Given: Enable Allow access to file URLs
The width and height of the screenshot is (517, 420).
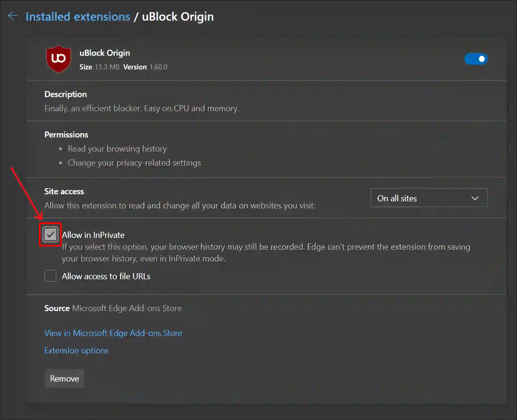Looking at the screenshot, I should pos(50,276).
